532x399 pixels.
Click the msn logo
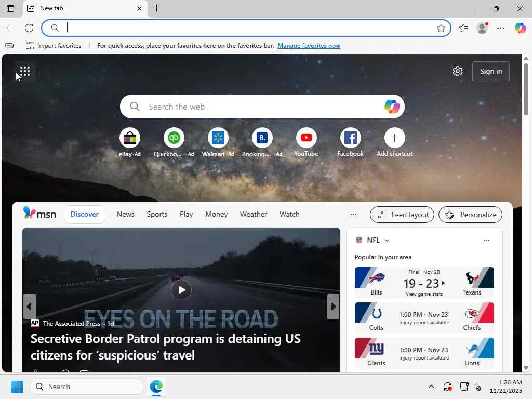click(39, 214)
